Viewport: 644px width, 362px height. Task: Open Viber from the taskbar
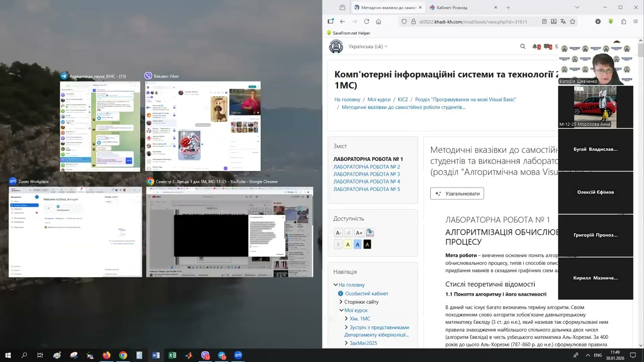(205, 355)
